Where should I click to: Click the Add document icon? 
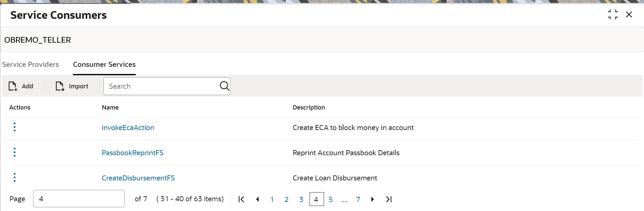13,86
